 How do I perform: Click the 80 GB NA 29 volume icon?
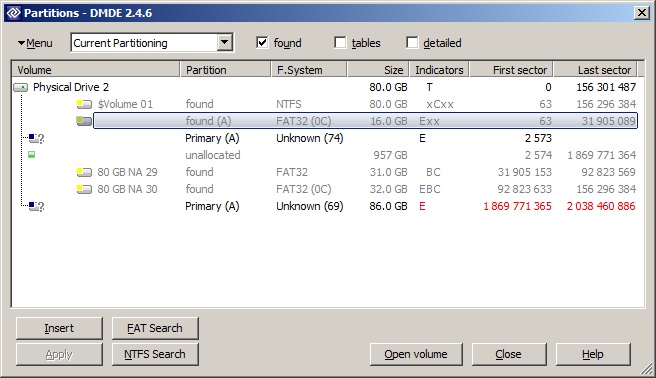84,172
